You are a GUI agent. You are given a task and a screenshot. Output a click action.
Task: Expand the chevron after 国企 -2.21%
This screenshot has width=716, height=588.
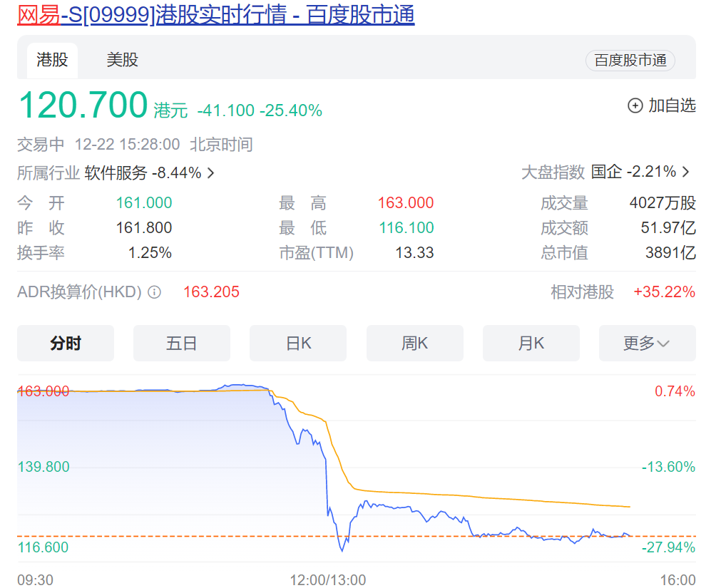(x=685, y=172)
